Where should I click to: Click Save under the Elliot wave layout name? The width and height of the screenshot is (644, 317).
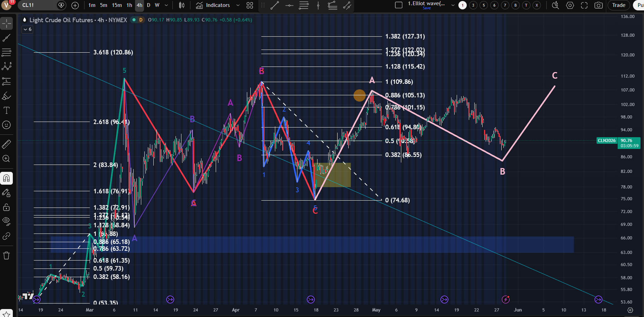click(427, 8)
